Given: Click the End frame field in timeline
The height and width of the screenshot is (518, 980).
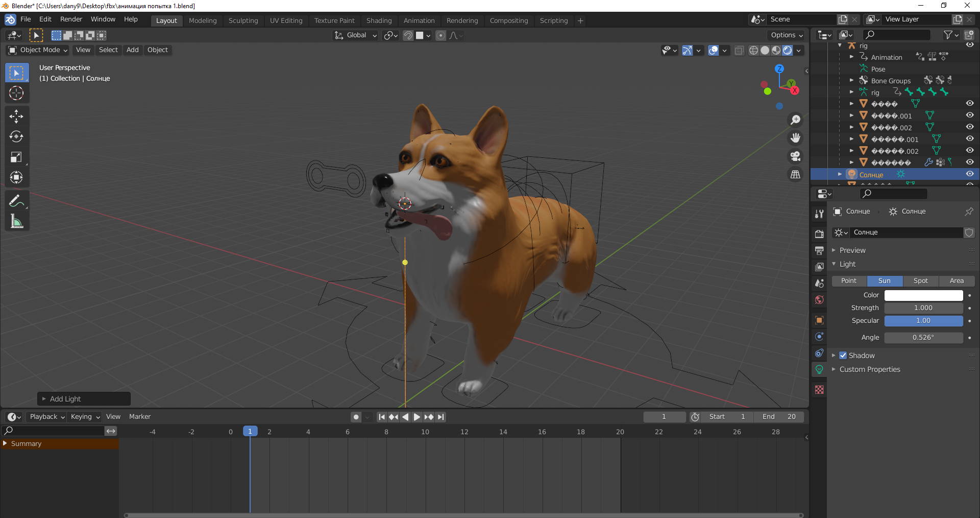Looking at the screenshot, I should [779, 416].
